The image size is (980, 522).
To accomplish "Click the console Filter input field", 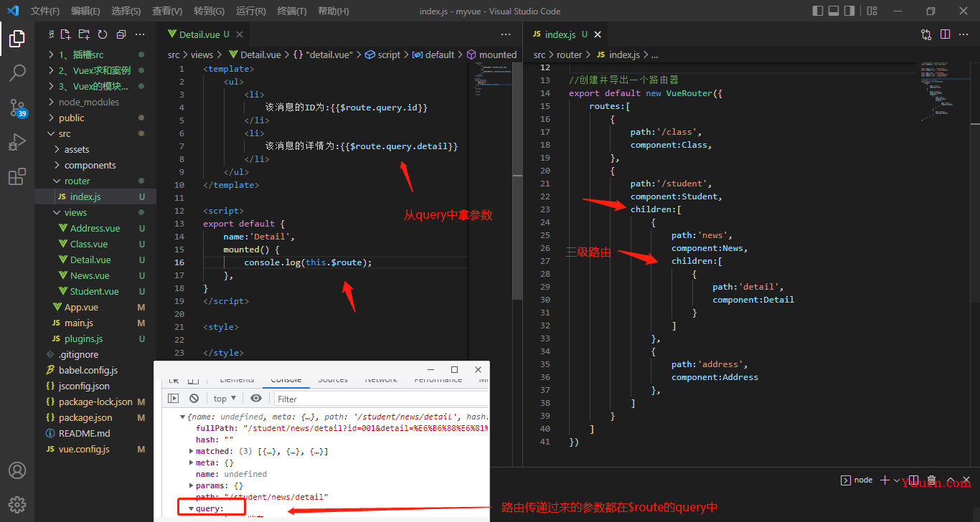I will tap(380, 399).
